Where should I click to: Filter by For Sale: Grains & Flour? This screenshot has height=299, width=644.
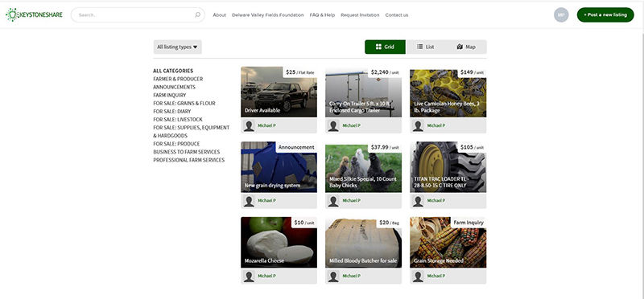coord(184,104)
